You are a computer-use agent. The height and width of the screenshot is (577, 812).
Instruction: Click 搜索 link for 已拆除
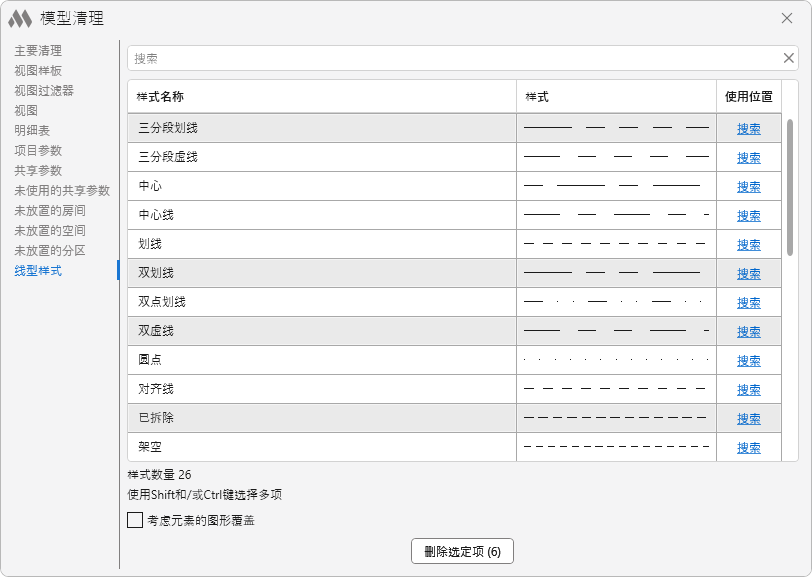(x=749, y=419)
